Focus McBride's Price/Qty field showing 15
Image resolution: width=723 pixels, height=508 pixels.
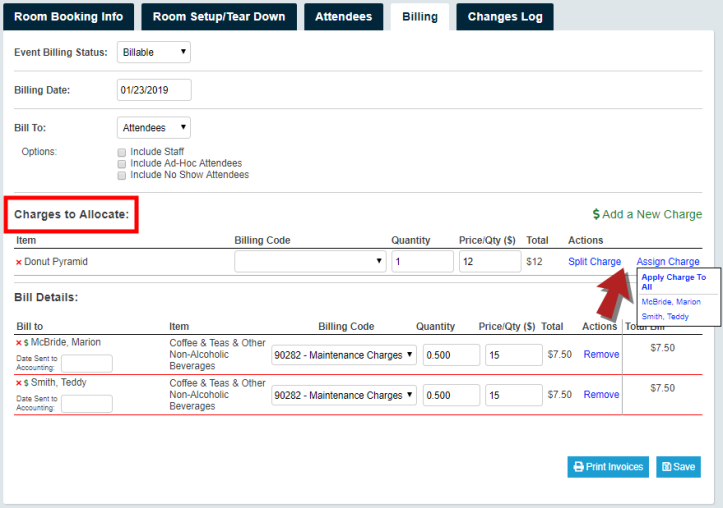pos(514,355)
